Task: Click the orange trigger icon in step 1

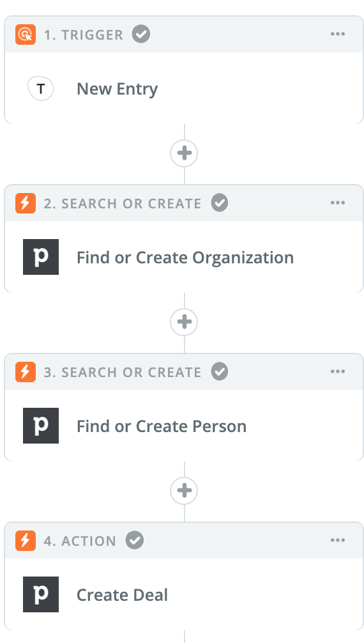Action: pos(26,35)
